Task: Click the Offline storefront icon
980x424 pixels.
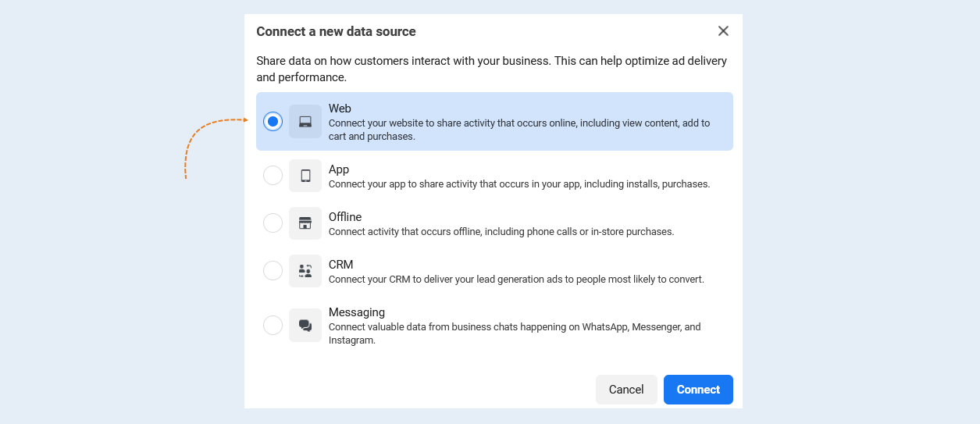Action: [x=305, y=223]
